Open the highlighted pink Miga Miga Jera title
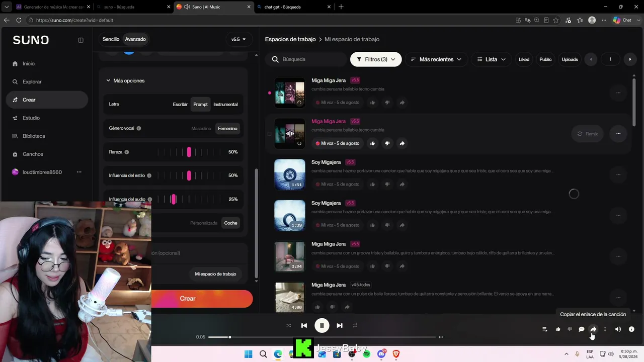 329,121
